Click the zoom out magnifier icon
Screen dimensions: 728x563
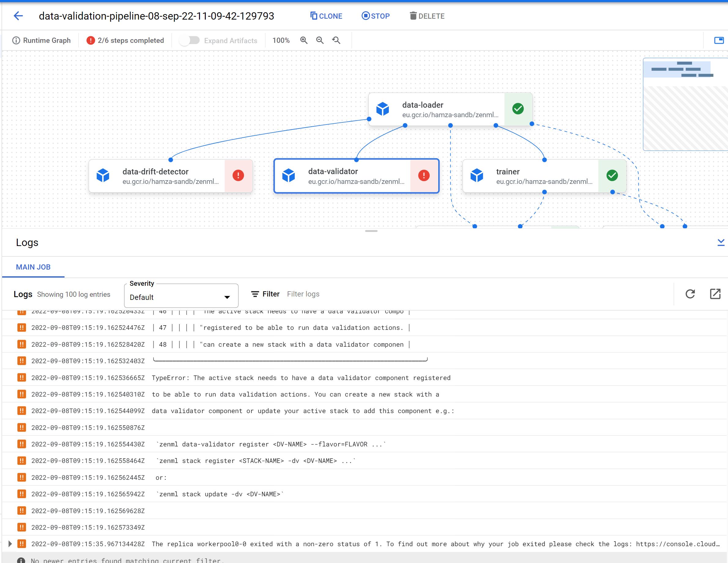tap(320, 40)
